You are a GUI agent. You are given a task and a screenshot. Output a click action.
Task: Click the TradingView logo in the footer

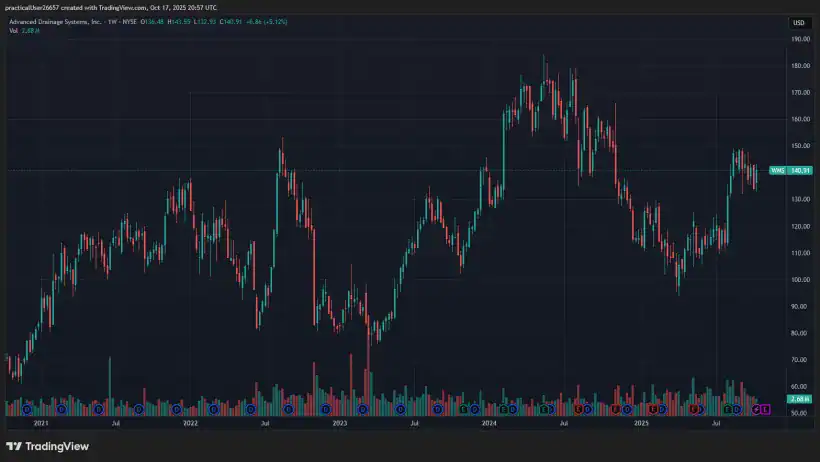[x=46, y=446]
